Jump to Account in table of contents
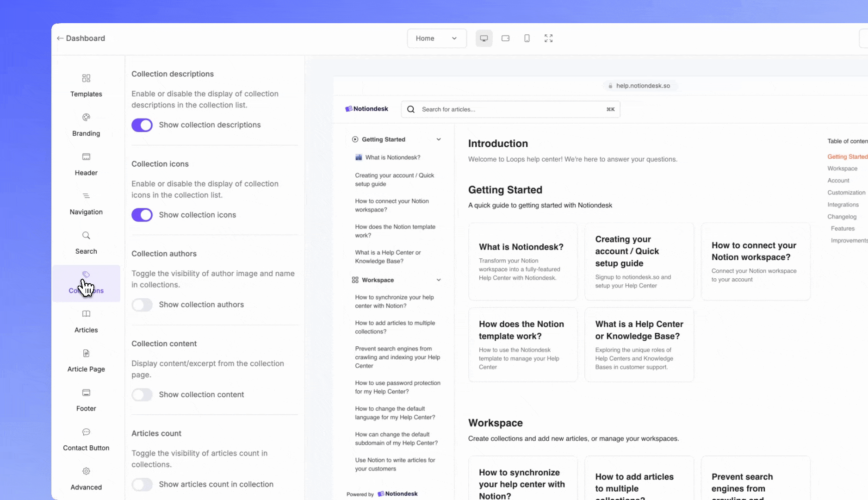Screen dimensions: 868x500 [x=838, y=181]
